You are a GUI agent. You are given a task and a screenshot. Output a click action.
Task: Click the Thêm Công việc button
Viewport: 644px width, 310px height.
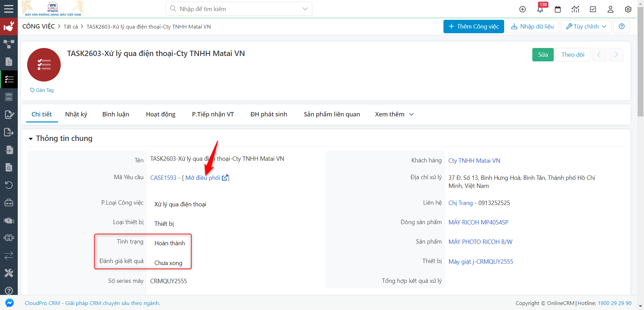pos(474,27)
